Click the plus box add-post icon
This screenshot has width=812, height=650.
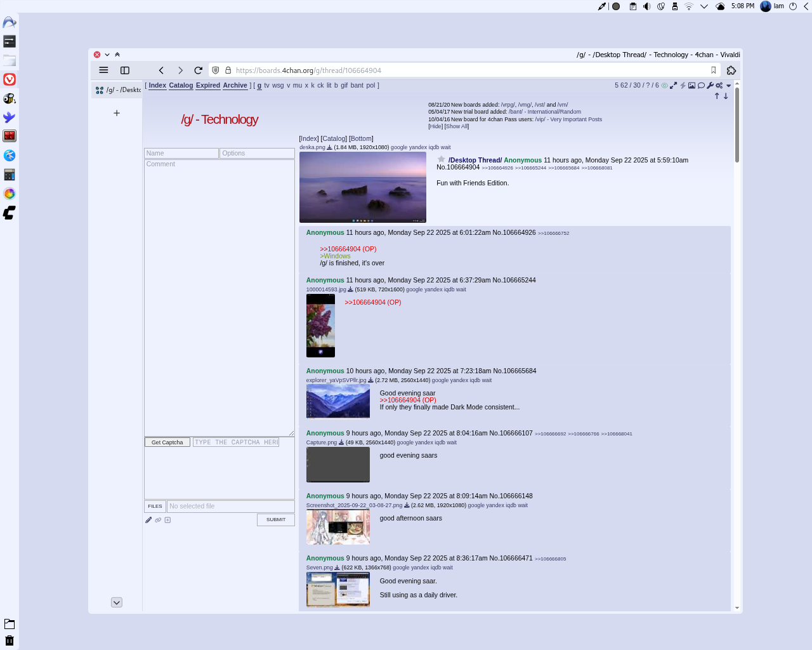point(167,520)
